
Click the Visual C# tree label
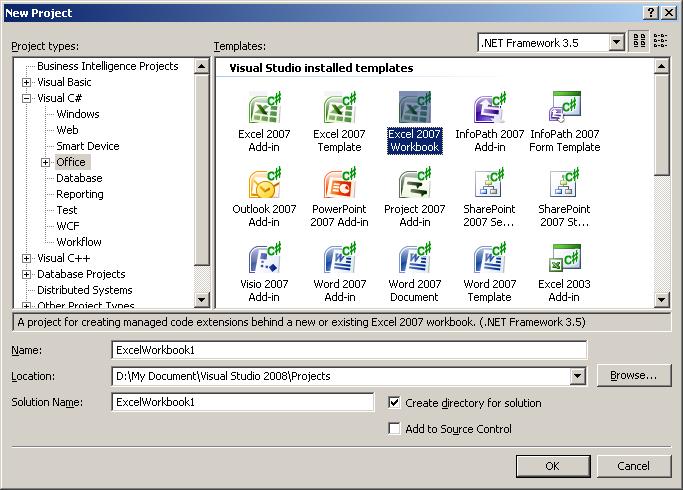coord(60,98)
